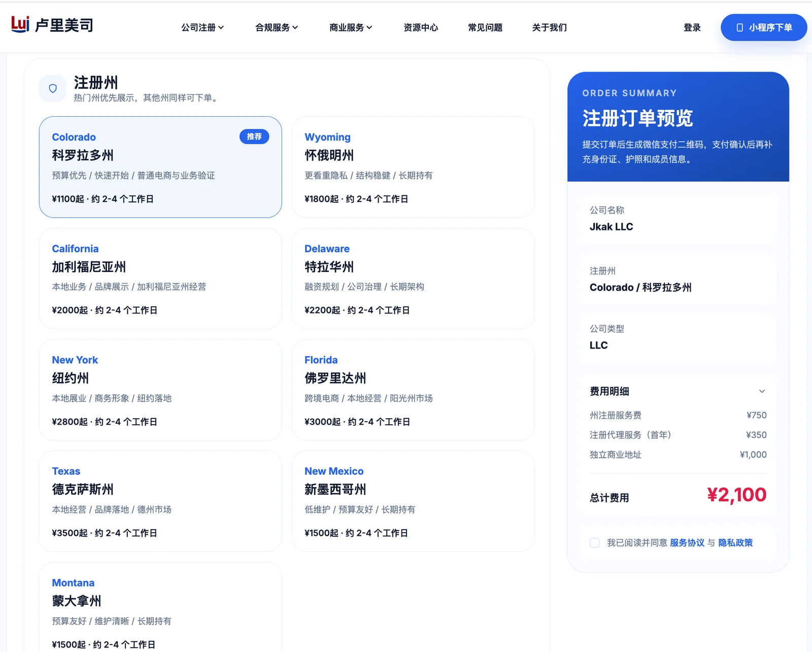Select the California 加利福尼亚州 card
The height and width of the screenshot is (652, 812).
coord(160,279)
